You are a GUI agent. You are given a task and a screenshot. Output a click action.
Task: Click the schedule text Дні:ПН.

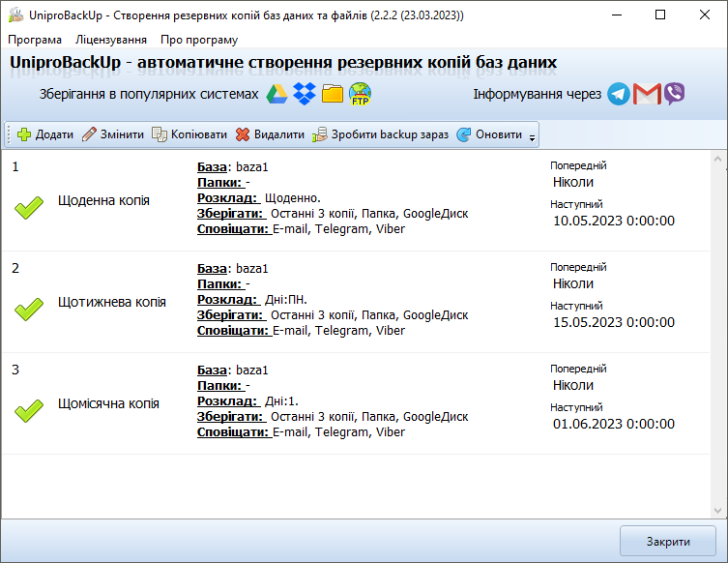pyautogui.click(x=285, y=300)
